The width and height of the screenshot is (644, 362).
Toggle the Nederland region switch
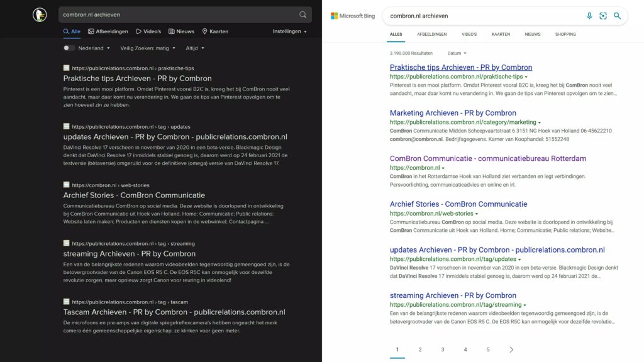pos(69,48)
